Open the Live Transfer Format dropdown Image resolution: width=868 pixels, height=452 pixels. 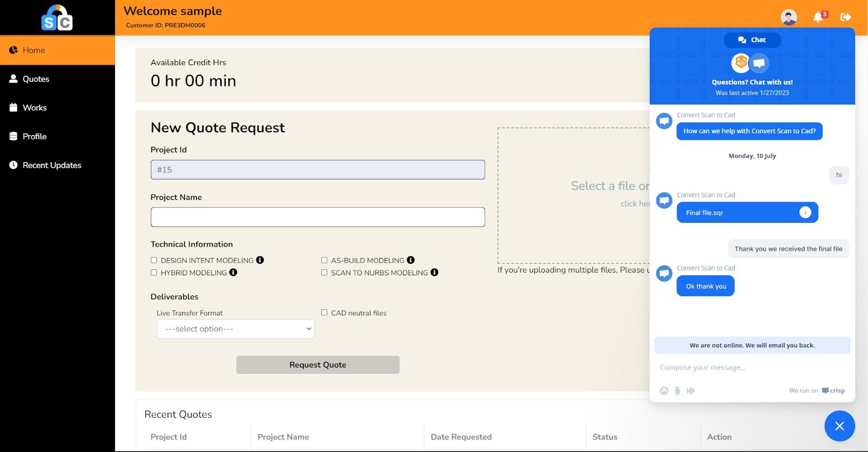pyautogui.click(x=235, y=329)
